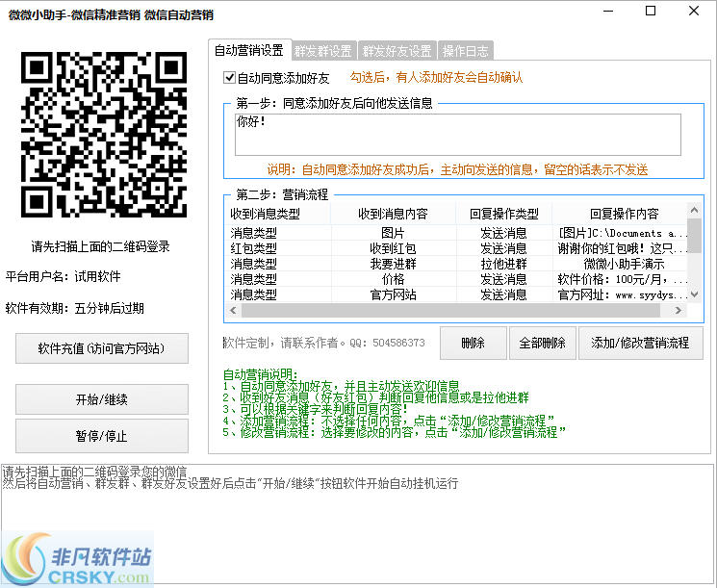Click the 收到消息内容 column header
The width and height of the screenshot is (717, 588).
[394, 214]
